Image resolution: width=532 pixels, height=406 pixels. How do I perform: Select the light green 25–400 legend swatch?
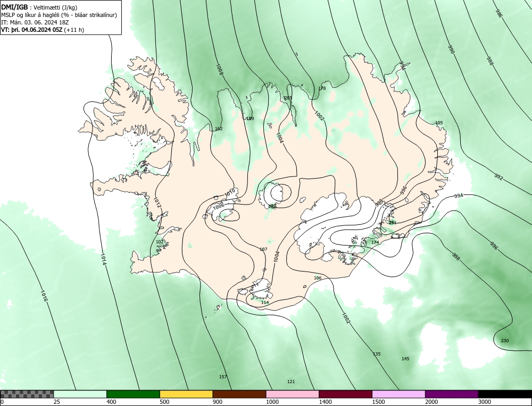80,394
